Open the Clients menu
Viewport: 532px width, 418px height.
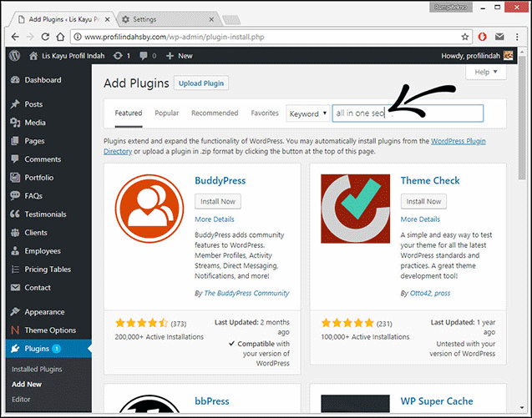[x=36, y=233]
